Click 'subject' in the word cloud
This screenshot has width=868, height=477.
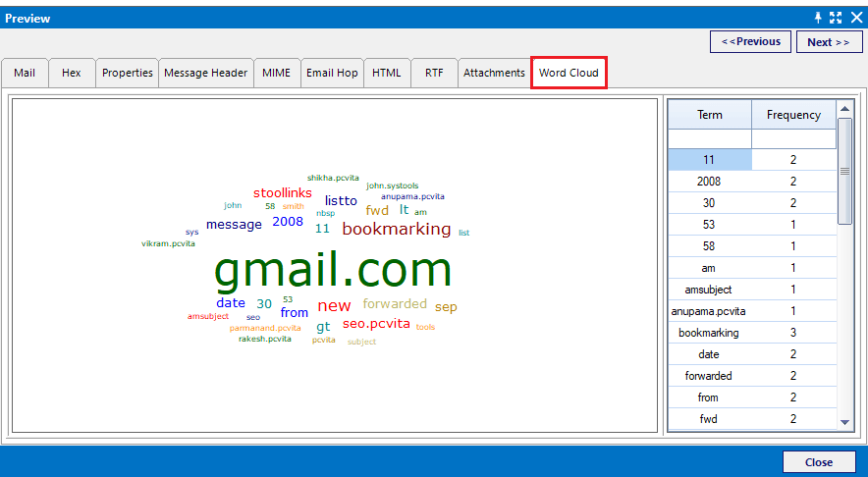[361, 342]
